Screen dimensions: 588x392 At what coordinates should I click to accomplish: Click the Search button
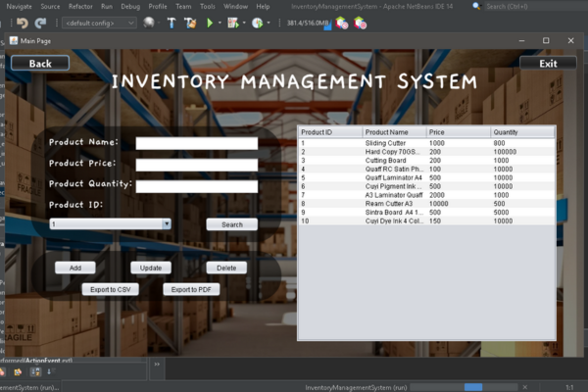pos(231,224)
